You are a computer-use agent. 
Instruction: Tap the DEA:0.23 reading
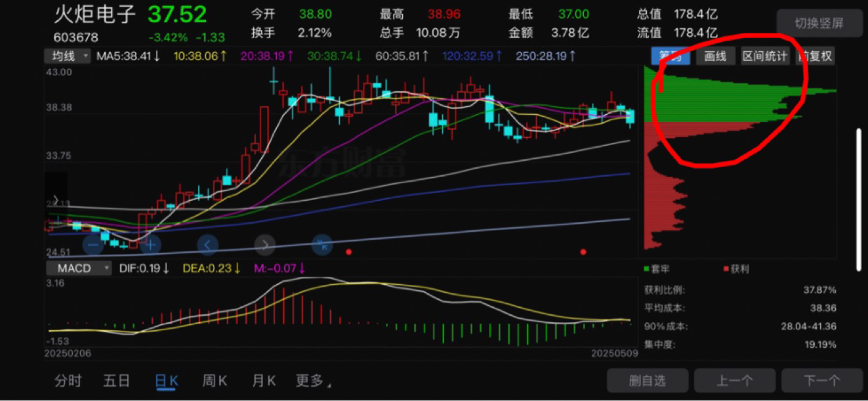coord(213,268)
